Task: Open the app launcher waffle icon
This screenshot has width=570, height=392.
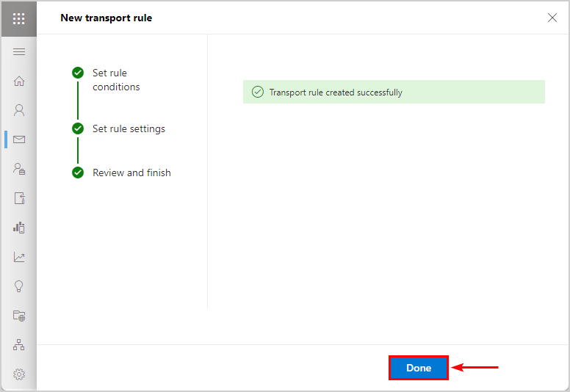Action: pyautogui.click(x=19, y=18)
